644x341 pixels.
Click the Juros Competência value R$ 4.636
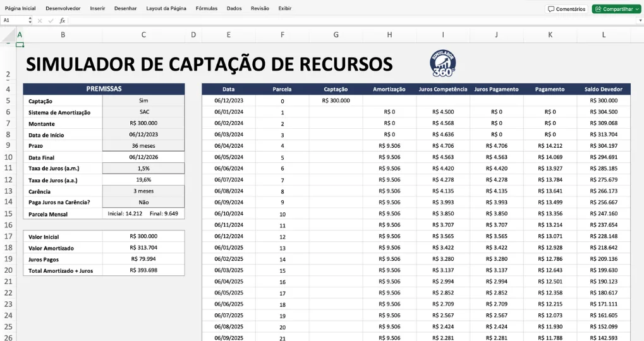pyautogui.click(x=443, y=135)
